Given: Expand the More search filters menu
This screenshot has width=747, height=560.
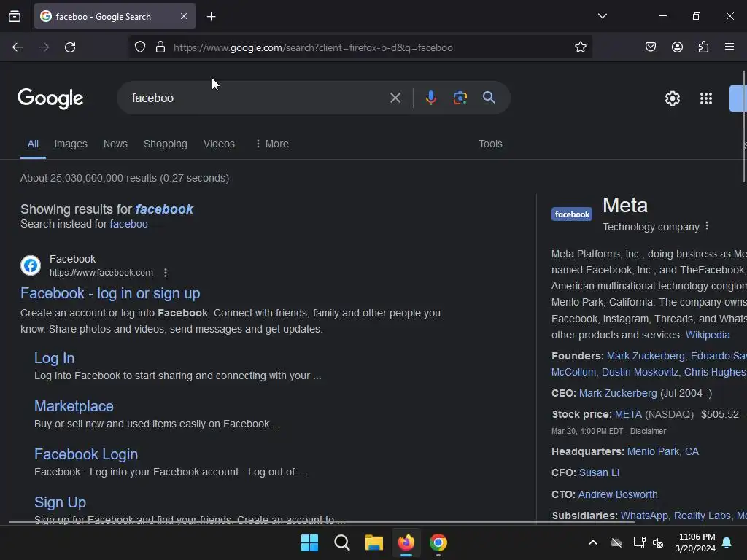Looking at the screenshot, I should coord(272,144).
